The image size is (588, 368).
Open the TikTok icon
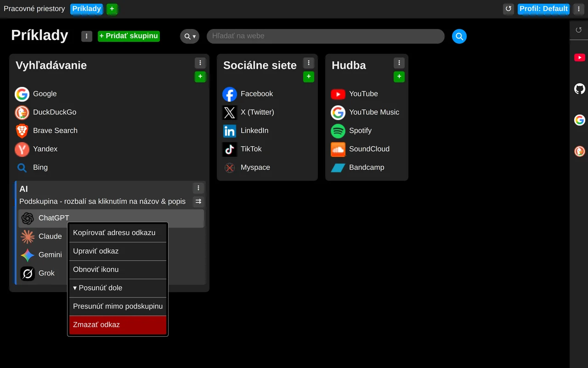click(230, 149)
